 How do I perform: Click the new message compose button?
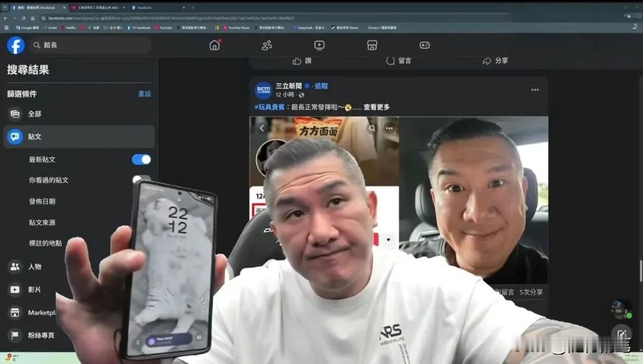pos(621,334)
